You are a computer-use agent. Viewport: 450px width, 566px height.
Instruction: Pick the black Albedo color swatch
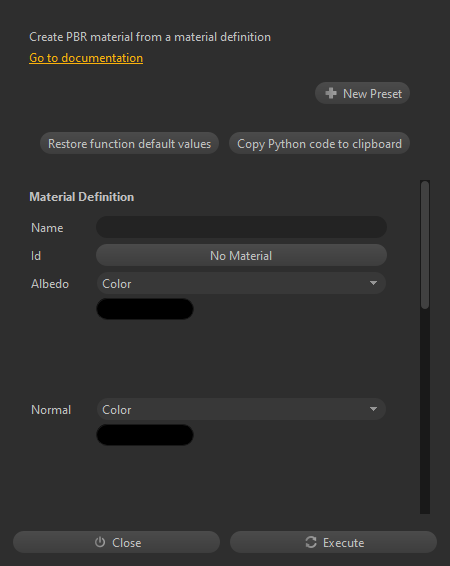pyautogui.click(x=145, y=309)
